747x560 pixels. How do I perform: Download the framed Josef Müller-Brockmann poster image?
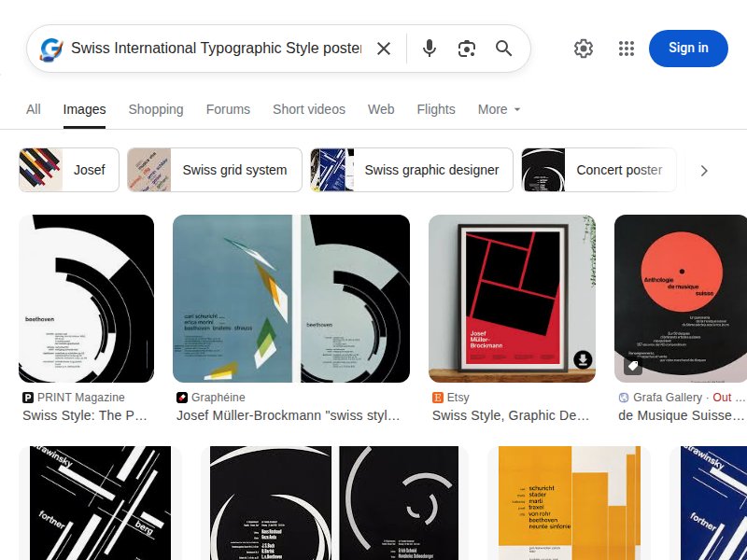pos(582,359)
